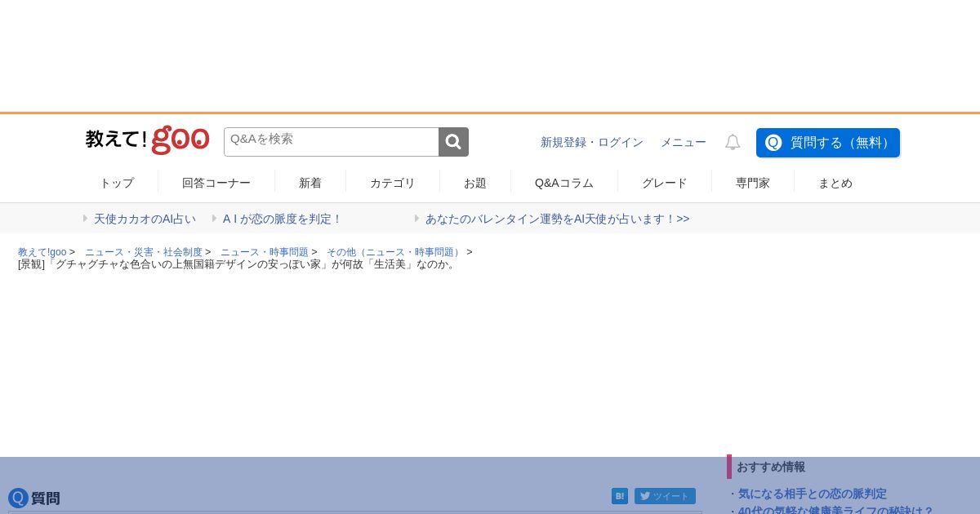This screenshot has height=514, width=980.
Task: Click the magnifier search button
Action: (453, 142)
